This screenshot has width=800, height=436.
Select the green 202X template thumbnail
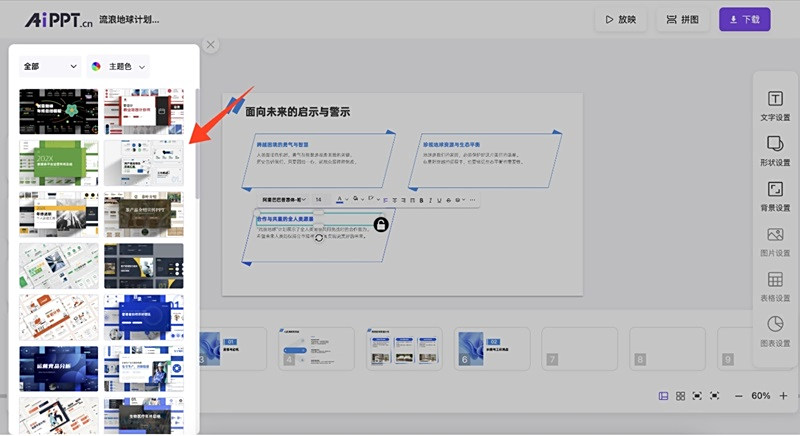click(59, 161)
